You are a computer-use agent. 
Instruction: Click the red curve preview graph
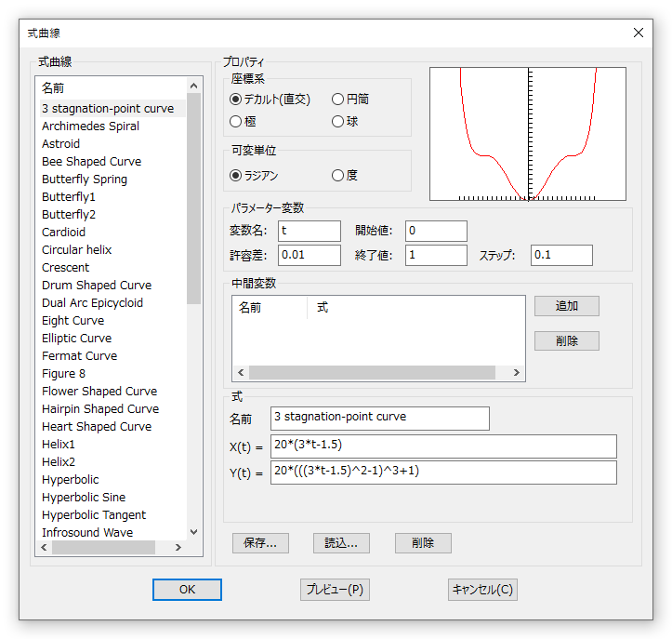(528, 134)
